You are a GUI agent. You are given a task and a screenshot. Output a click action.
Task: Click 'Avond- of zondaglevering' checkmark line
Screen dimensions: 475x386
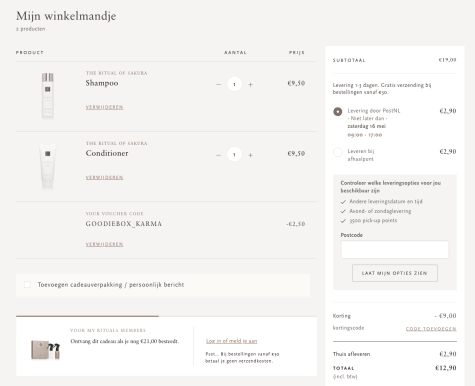(x=376, y=211)
